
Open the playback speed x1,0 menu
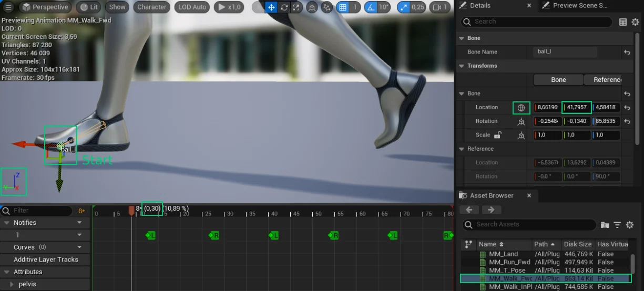coord(229,7)
